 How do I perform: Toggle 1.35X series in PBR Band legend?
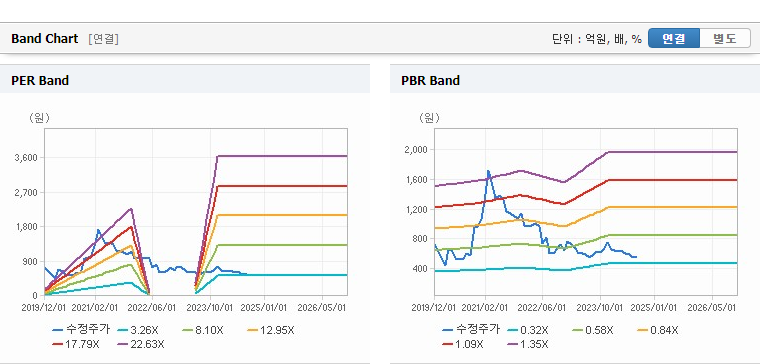coord(528,344)
